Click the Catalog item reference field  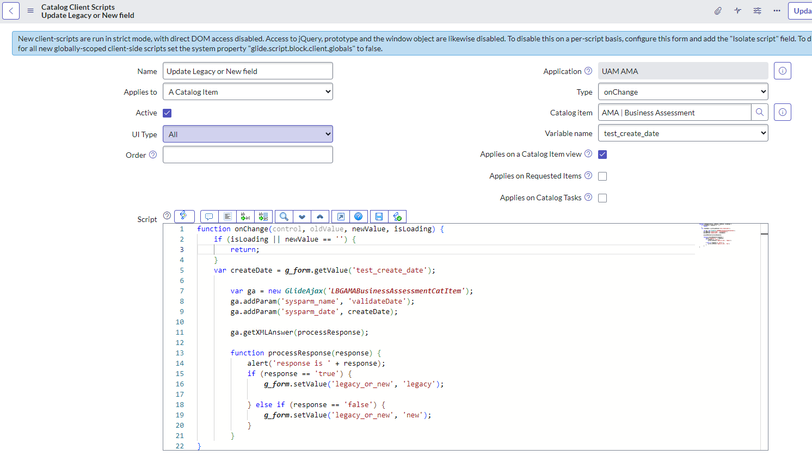click(674, 112)
